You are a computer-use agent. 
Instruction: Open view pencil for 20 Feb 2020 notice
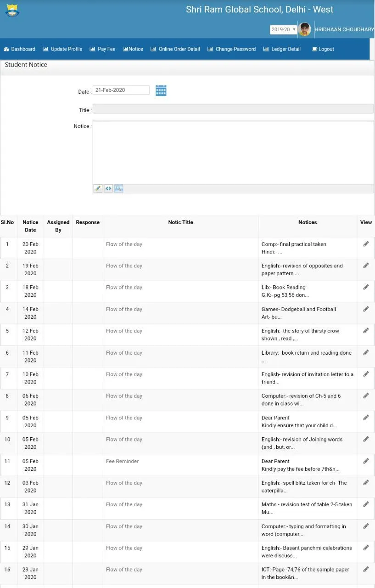[366, 244]
